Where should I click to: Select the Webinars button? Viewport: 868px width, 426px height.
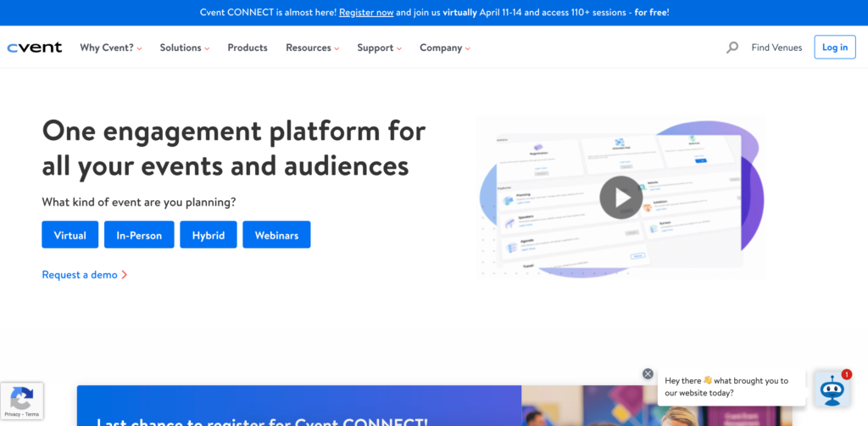coord(276,235)
